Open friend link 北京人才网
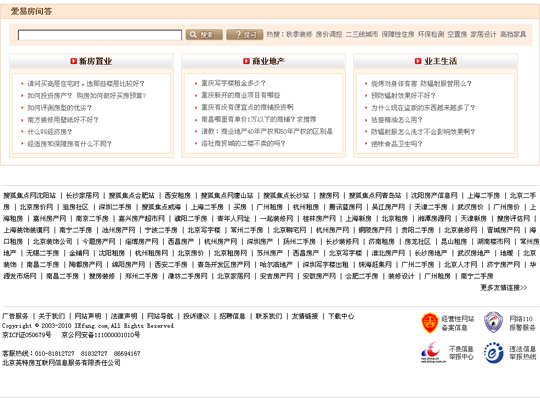 point(461,265)
